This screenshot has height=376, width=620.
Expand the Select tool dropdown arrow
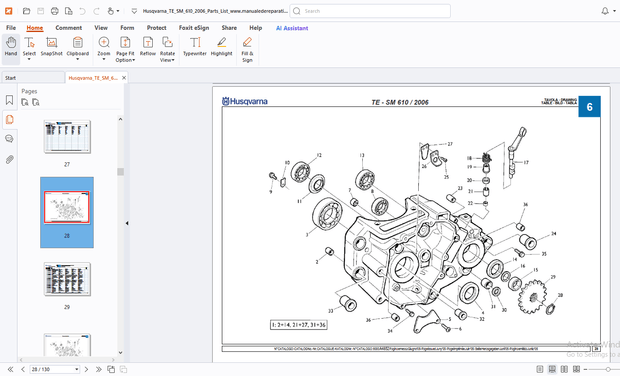click(x=29, y=59)
